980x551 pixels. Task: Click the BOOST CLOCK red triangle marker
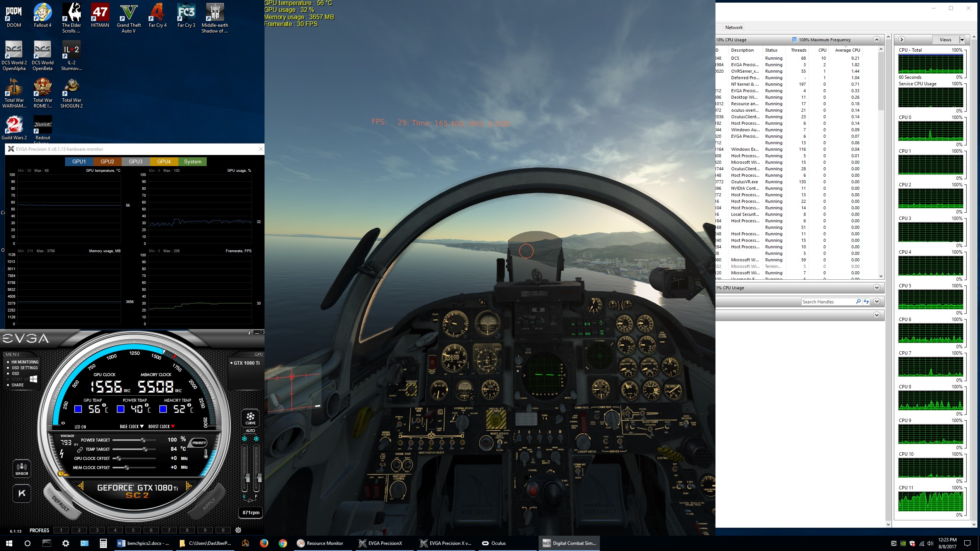[173, 426]
